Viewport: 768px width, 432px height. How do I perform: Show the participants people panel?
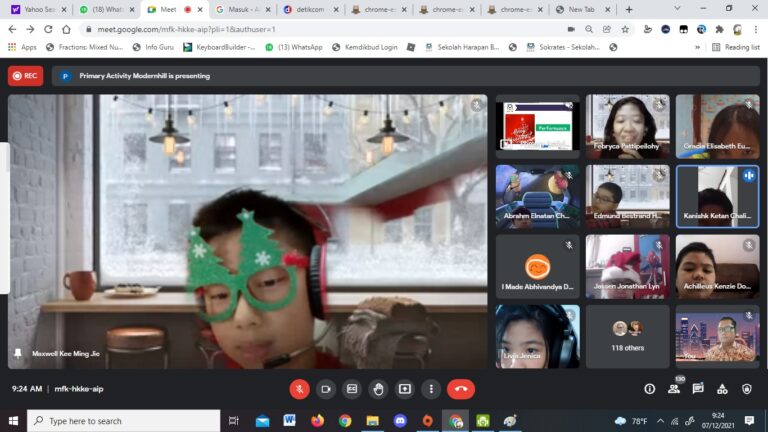click(675, 389)
